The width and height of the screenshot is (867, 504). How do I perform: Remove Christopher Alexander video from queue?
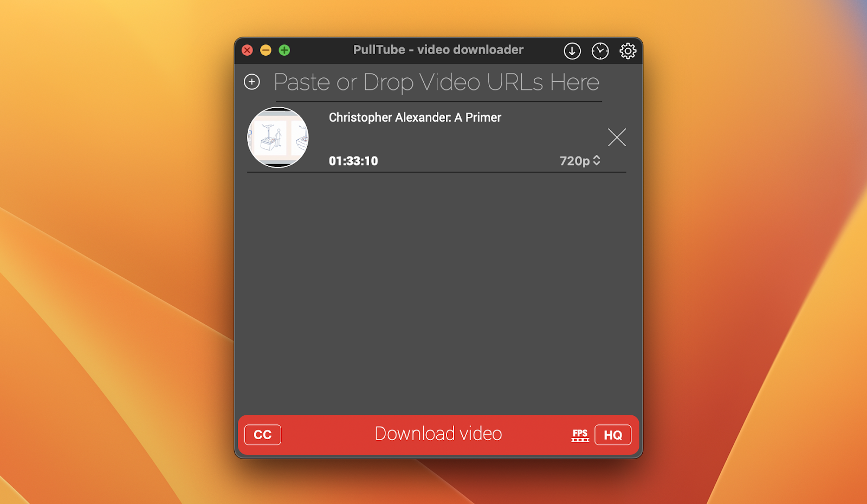(x=617, y=138)
